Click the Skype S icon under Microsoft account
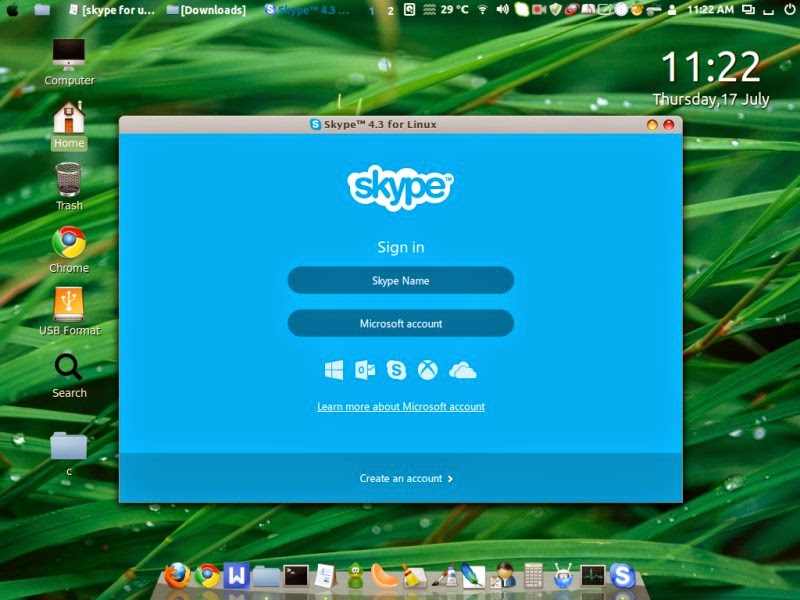 (x=396, y=370)
